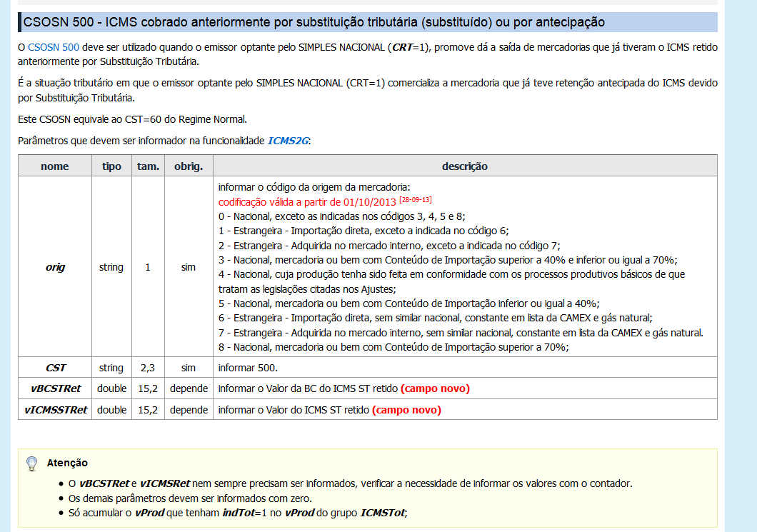
Task: Click the "tam." column header
Action: coord(147,165)
